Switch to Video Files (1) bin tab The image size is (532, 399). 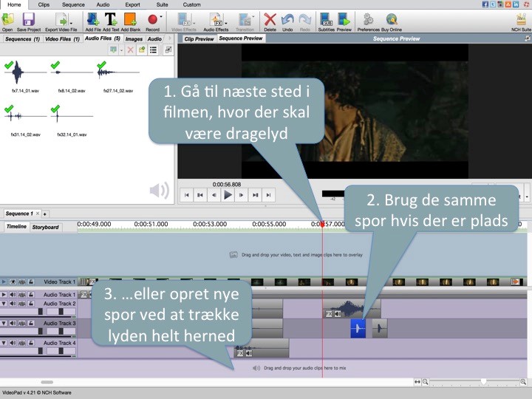click(62, 39)
